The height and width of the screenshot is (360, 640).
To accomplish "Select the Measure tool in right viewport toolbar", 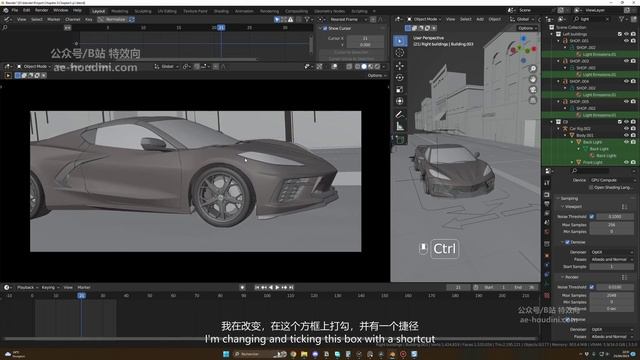I will click(400, 127).
